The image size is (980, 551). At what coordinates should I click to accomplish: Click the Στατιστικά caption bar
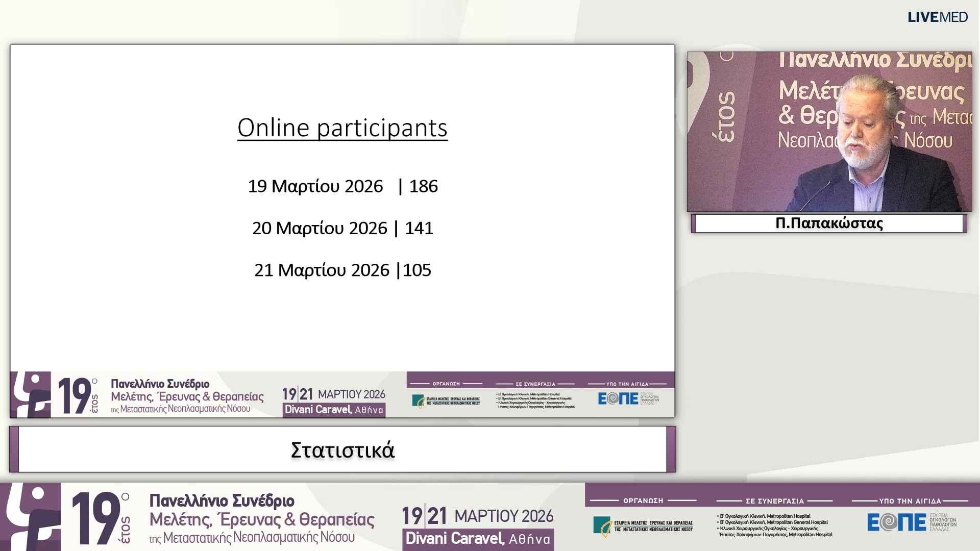pos(342,449)
